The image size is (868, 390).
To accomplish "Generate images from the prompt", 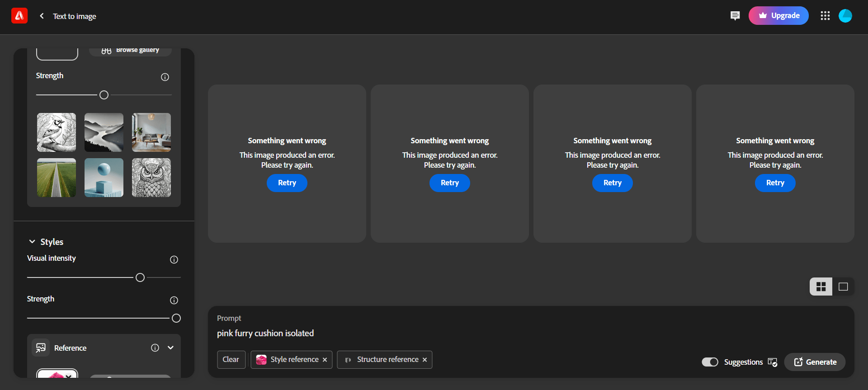I will 815,362.
